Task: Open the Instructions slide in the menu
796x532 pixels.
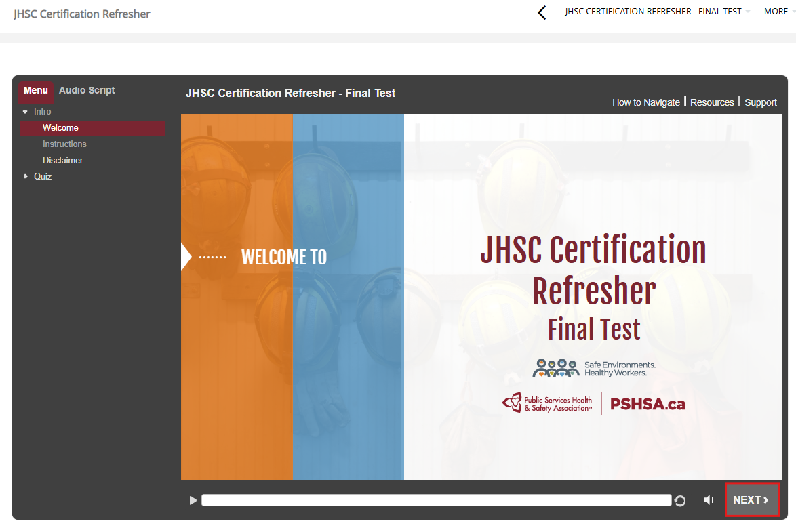Action: click(x=64, y=144)
